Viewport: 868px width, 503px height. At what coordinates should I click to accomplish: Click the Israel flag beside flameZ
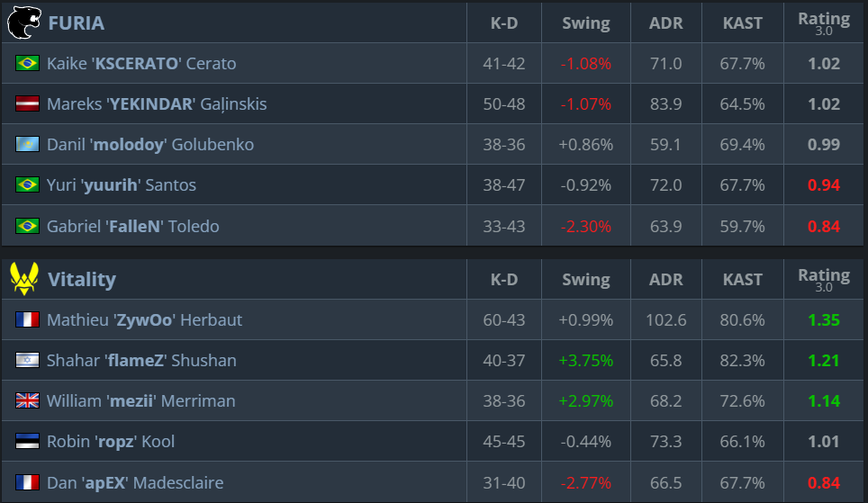coord(27,361)
